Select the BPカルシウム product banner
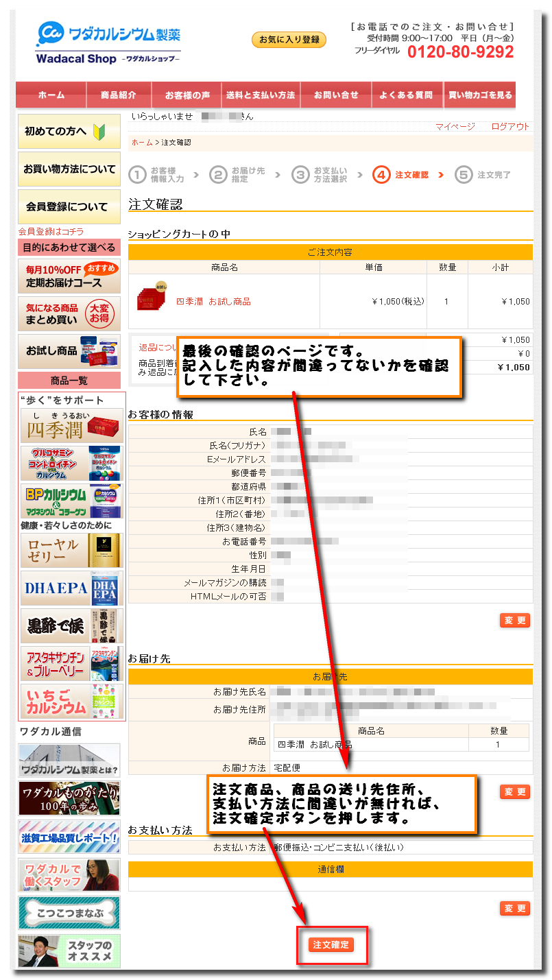 (x=73, y=501)
